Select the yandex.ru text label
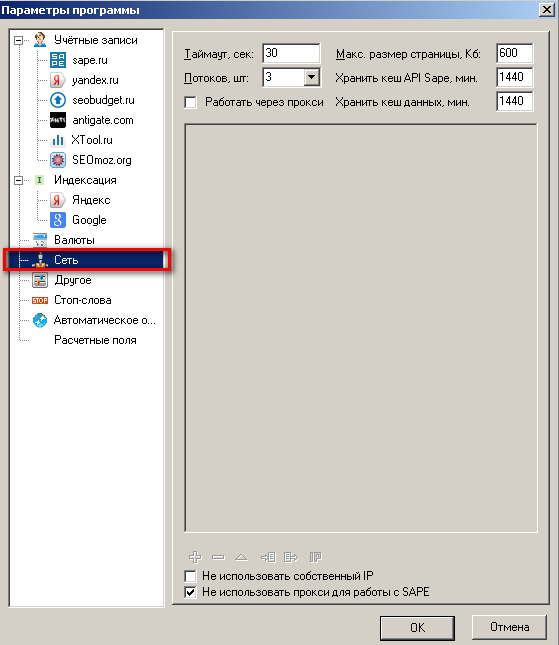This screenshot has width=559, height=645. [95, 80]
